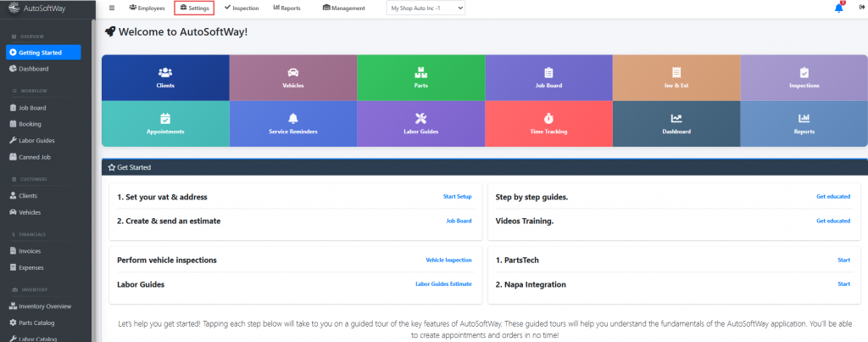Expand the Management menu

coord(344,8)
